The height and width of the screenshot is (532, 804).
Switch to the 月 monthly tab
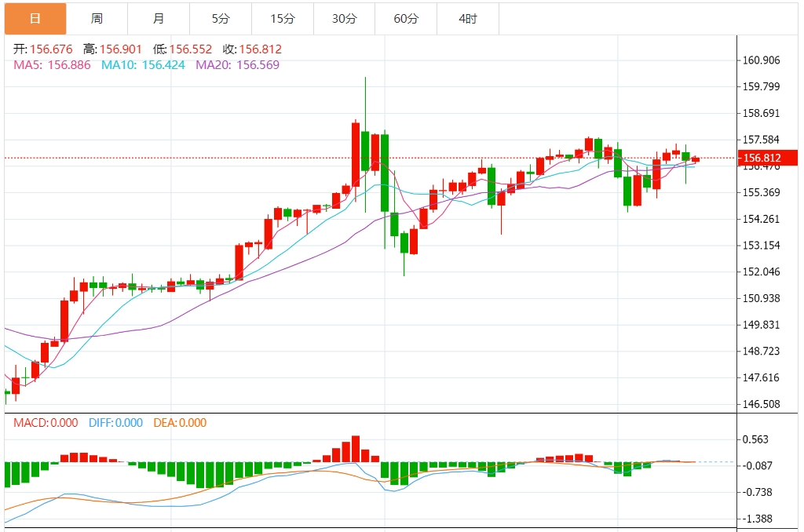tap(159, 19)
